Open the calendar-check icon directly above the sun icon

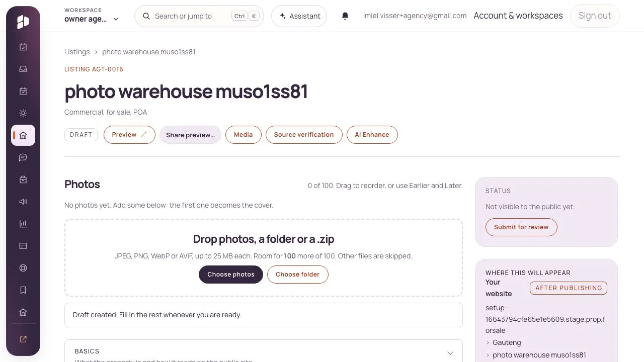click(23, 91)
